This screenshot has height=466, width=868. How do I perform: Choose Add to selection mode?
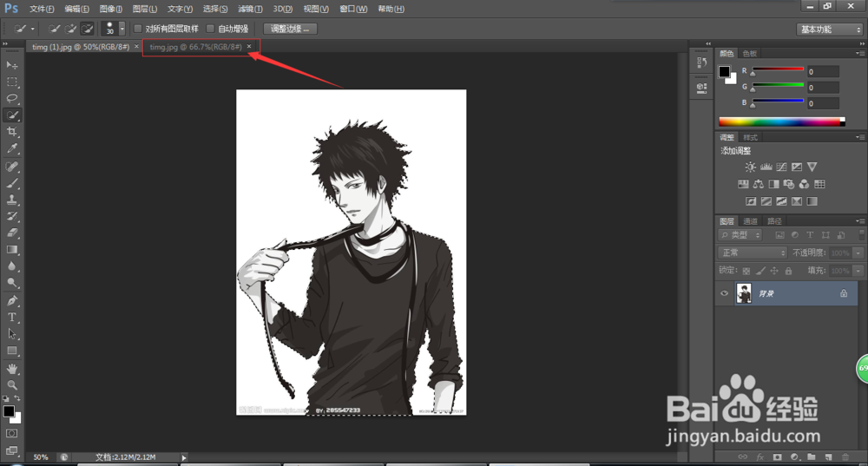click(x=70, y=29)
